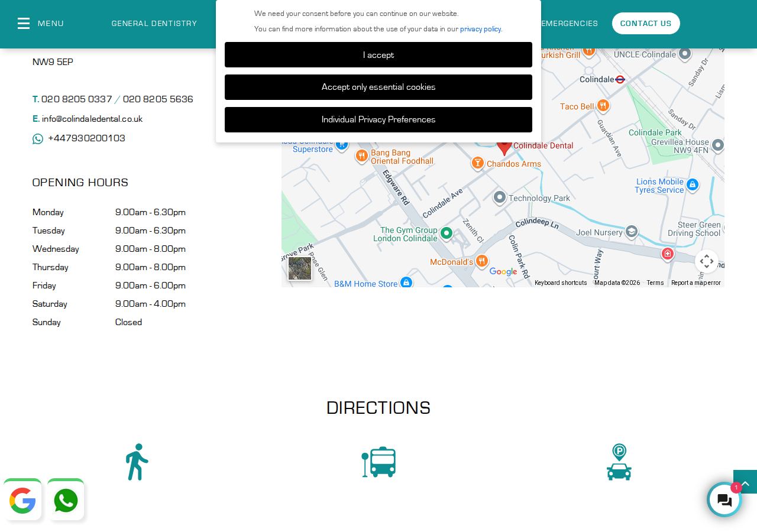Click the Lions Mobile Tyres Service marker
Viewport: 757px width, 532px height.
[692, 184]
